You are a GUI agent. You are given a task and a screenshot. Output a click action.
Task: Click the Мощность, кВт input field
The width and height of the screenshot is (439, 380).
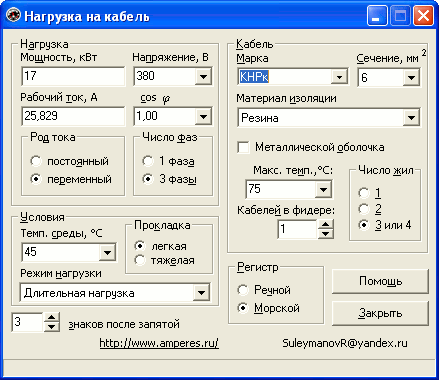coord(73,76)
